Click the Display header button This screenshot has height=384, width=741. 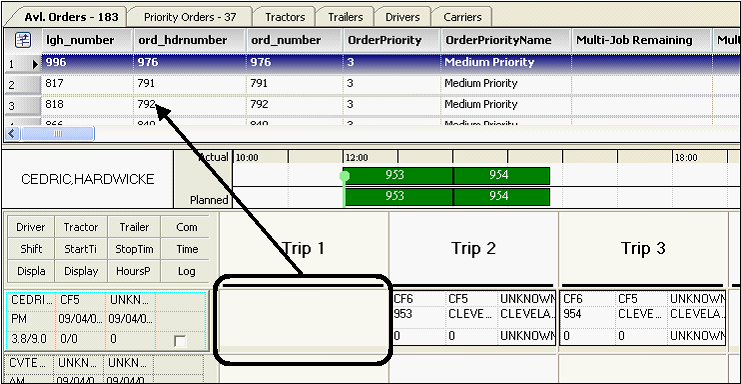tap(81, 271)
